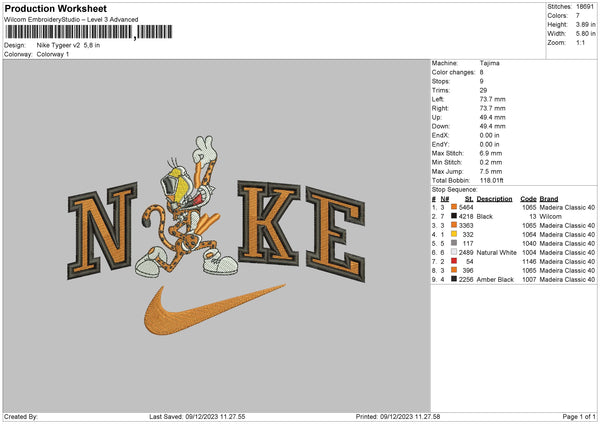Select the stitch count 18691

pos(585,7)
